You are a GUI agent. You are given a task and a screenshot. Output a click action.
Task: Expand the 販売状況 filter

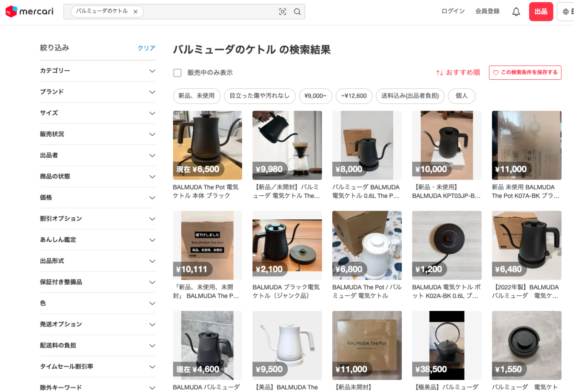pyautogui.click(x=98, y=134)
